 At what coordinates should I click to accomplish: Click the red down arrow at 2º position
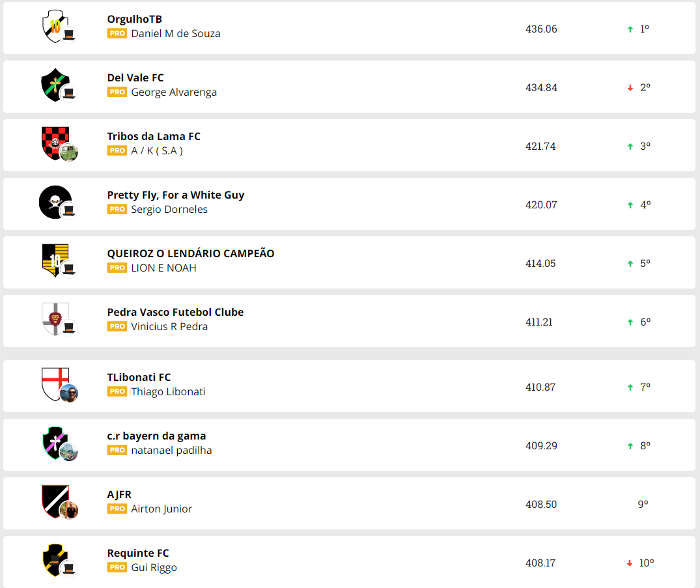(x=630, y=88)
